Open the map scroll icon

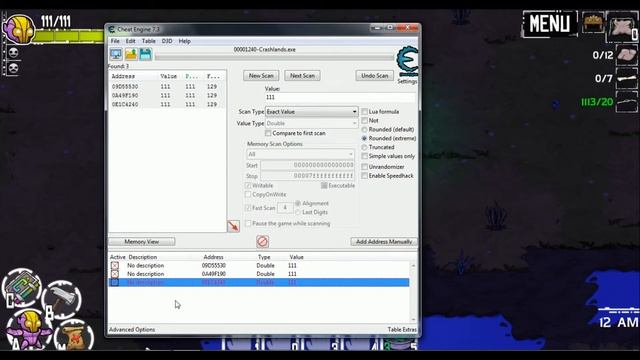point(74,337)
